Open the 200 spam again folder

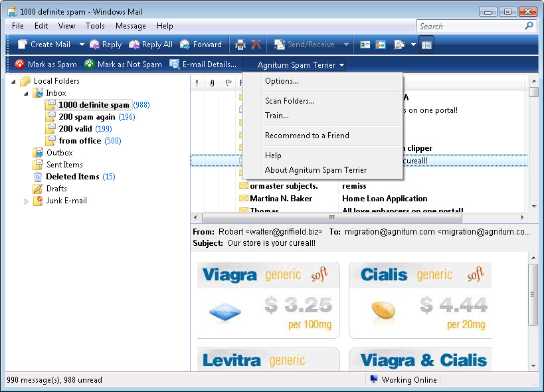click(87, 117)
